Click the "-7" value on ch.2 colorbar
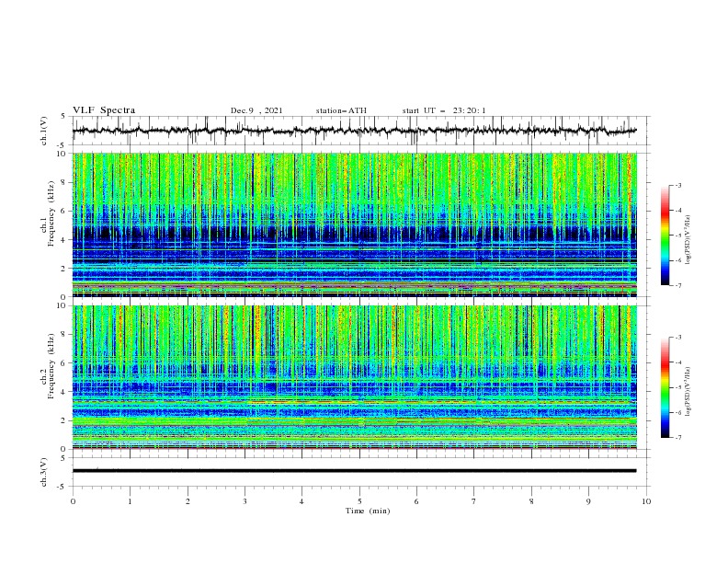 coord(677,438)
